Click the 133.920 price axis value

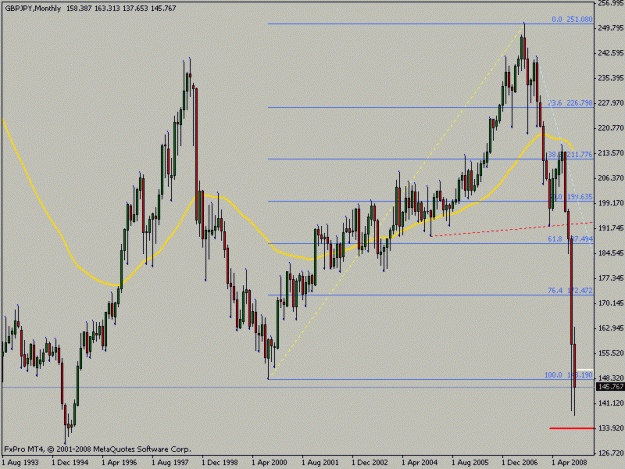610,428
